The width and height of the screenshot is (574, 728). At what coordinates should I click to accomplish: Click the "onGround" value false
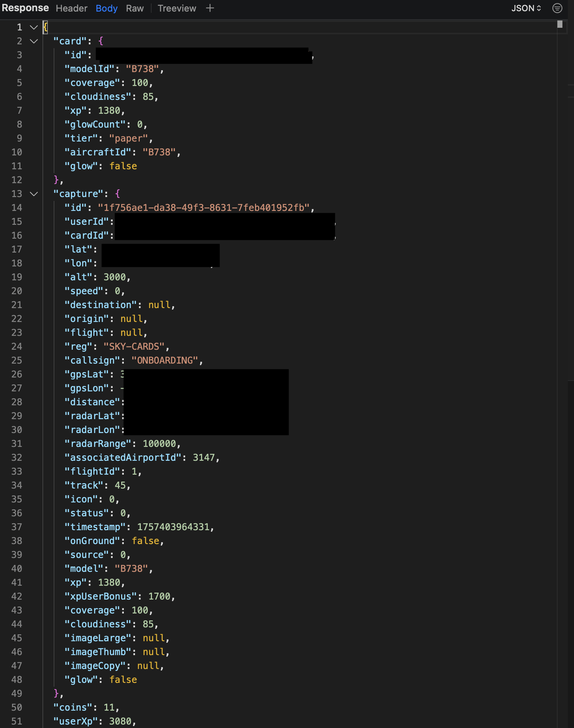click(145, 541)
